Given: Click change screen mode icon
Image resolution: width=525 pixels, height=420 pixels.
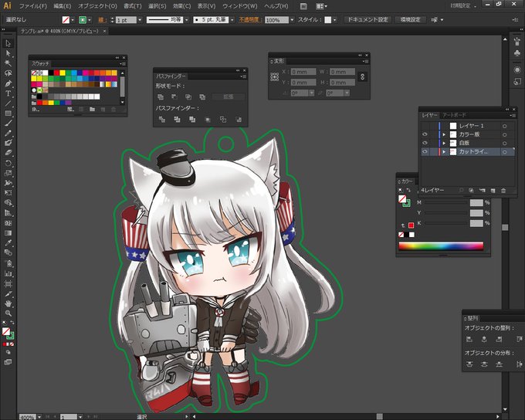Looking at the screenshot, I should (x=8, y=362).
